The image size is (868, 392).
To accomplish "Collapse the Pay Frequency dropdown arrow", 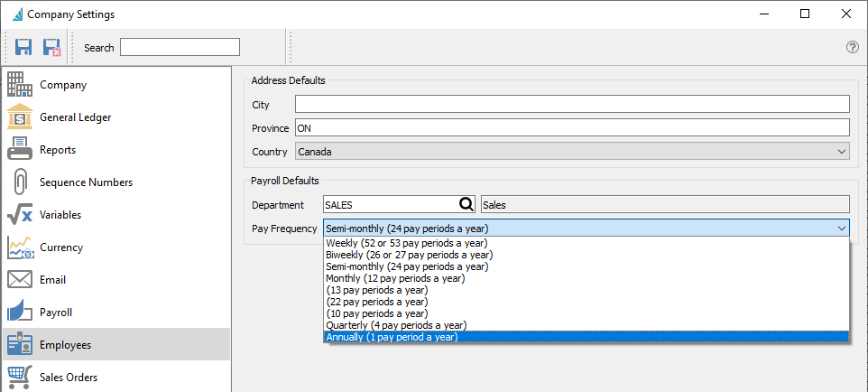I will [x=842, y=229].
